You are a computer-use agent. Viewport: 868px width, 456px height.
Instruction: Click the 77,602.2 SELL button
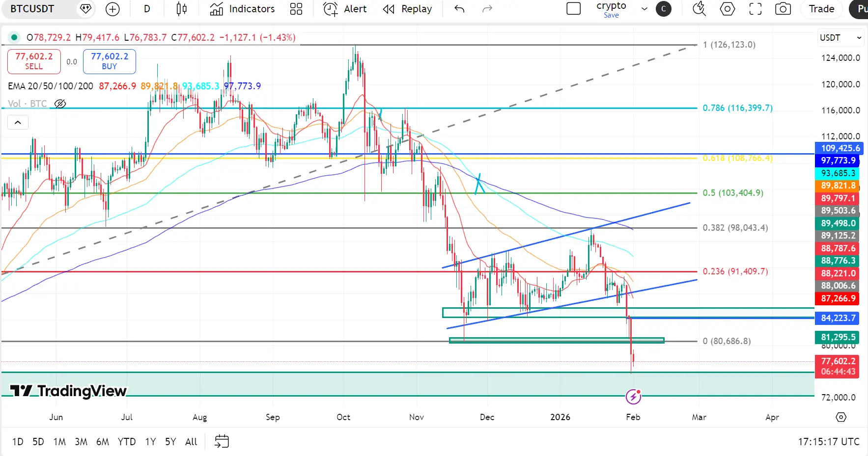pos(34,61)
